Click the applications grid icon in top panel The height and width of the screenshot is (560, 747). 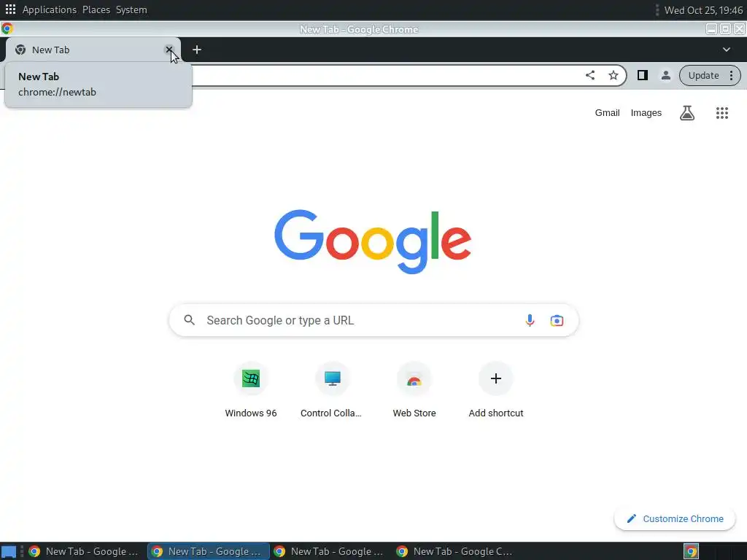[10, 9]
